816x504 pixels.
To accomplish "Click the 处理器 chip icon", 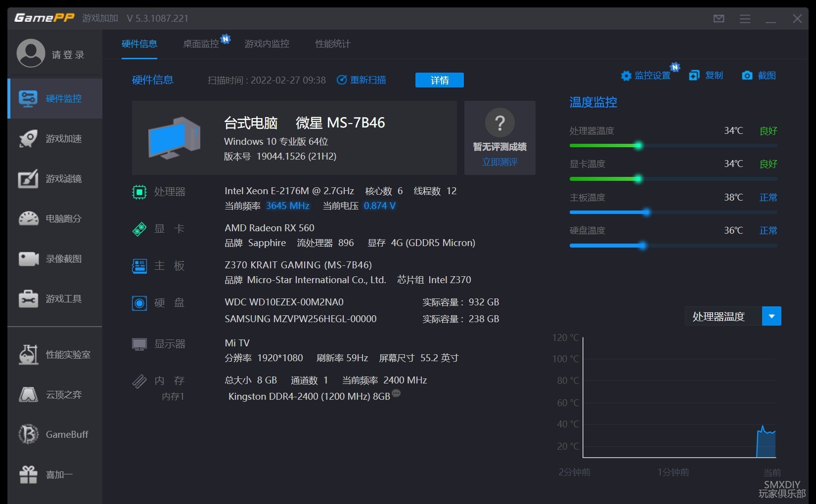I will (x=139, y=192).
